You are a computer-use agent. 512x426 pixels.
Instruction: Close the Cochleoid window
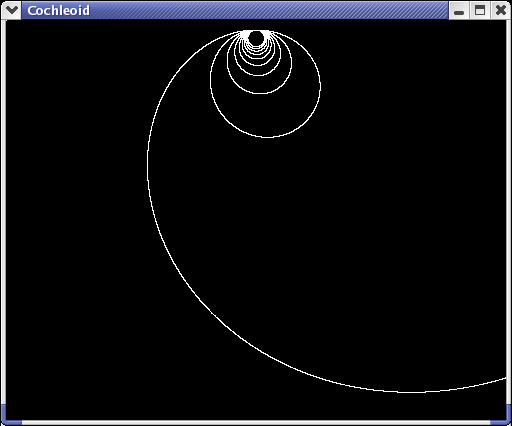point(500,10)
